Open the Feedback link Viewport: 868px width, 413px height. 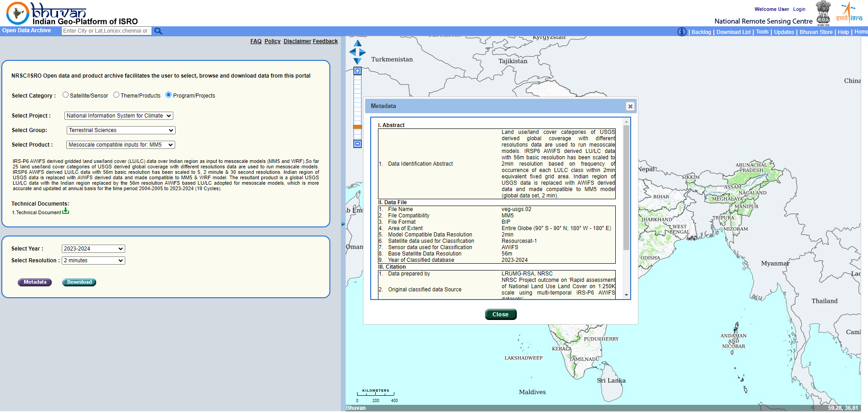325,41
